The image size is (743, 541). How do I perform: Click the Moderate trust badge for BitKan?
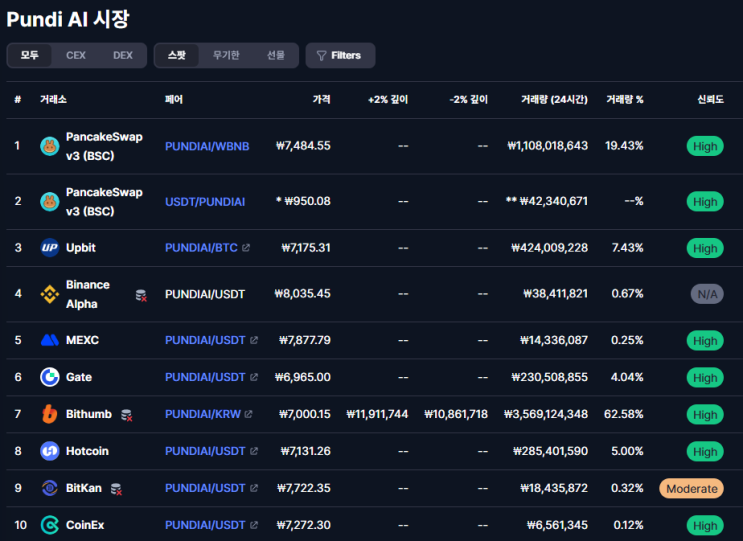(x=691, y=488)
